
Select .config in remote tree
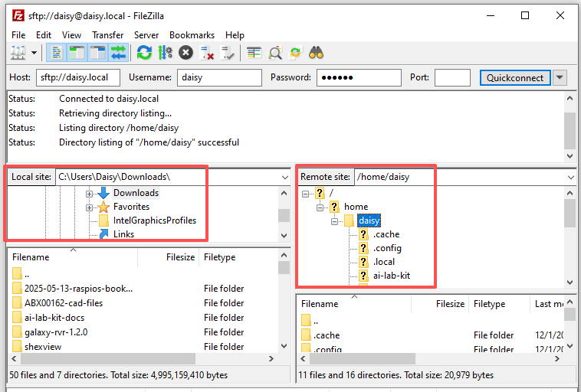point(387,248)
